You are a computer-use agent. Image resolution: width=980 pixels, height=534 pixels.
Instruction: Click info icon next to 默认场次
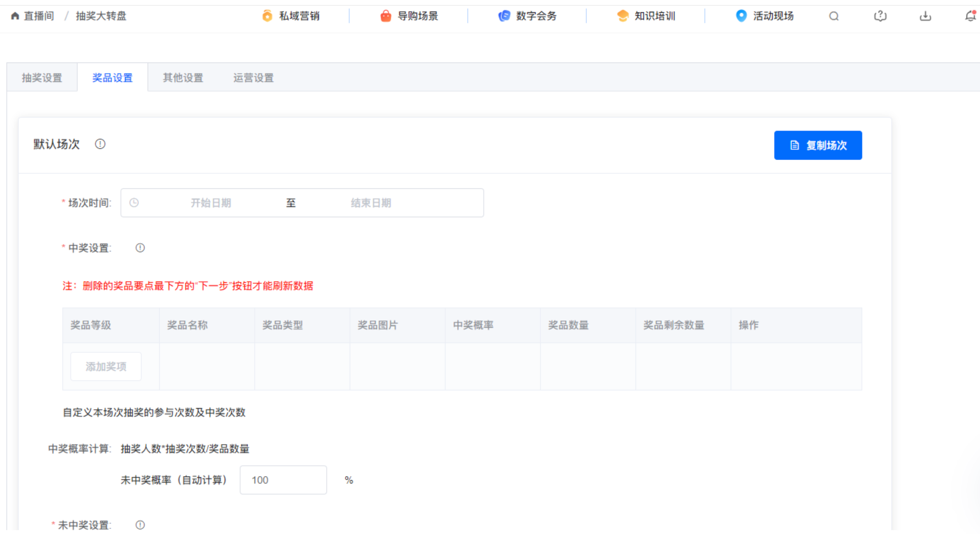tap(100, 144)
